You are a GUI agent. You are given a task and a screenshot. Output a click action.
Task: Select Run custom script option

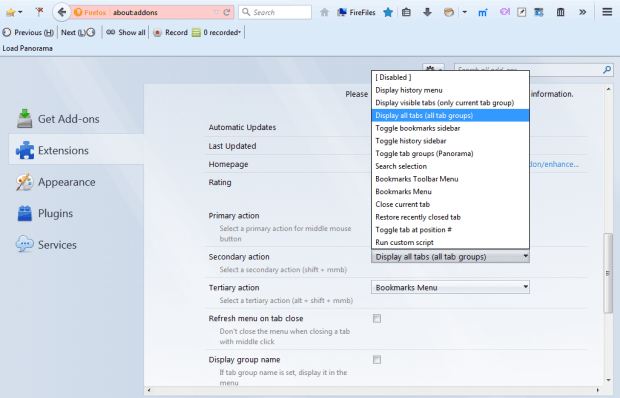click(450, 242)
